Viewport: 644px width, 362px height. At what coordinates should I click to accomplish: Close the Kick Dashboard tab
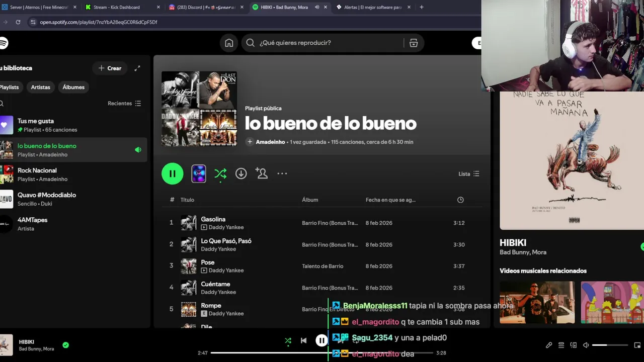(158, 8)
